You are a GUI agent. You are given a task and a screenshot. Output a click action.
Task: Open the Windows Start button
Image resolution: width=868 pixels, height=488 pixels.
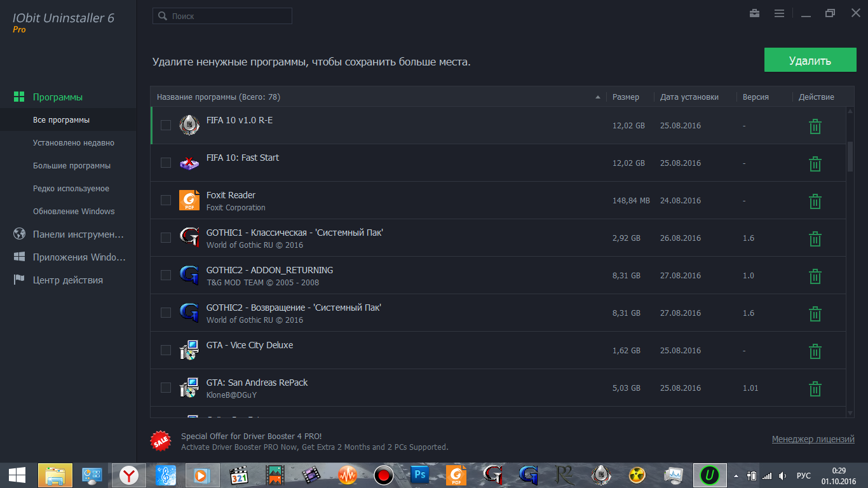[17, 475]
